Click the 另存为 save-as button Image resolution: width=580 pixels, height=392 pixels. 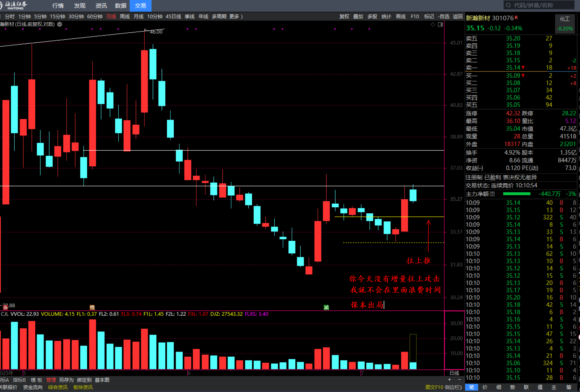(66, 380)
